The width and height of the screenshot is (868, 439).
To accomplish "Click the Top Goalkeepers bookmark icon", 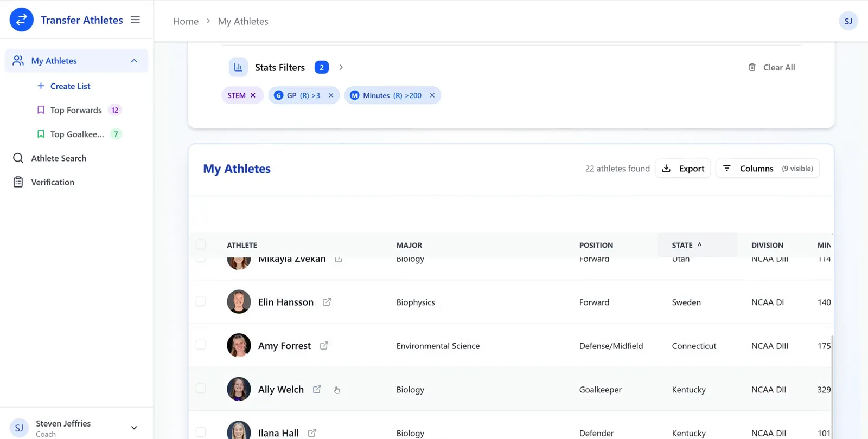I will click(41, 134).
